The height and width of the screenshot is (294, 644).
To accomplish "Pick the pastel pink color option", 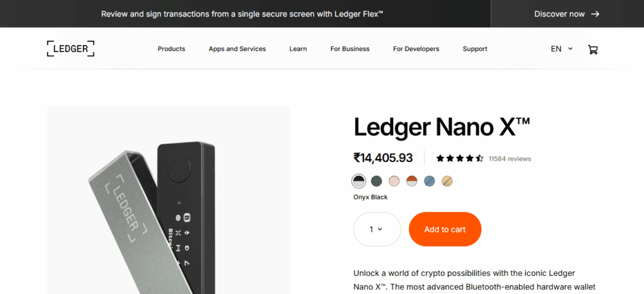I will [x=394, y=182].
